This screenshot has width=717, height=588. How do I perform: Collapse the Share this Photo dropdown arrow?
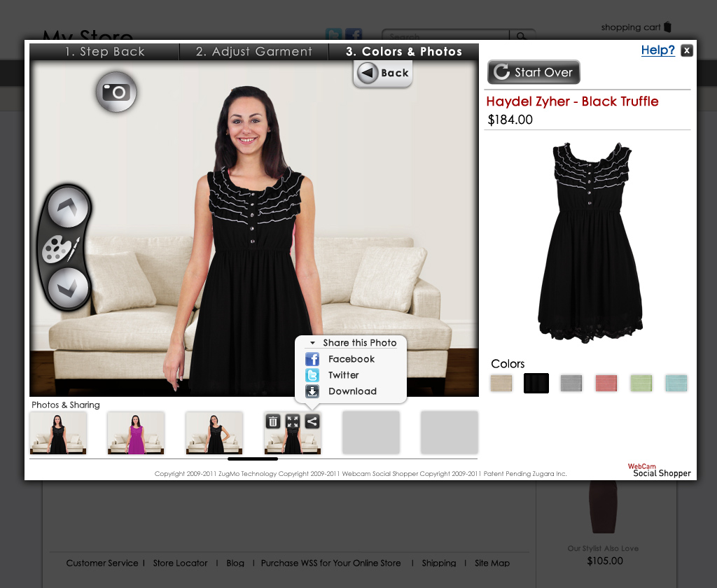pos(313,343)
